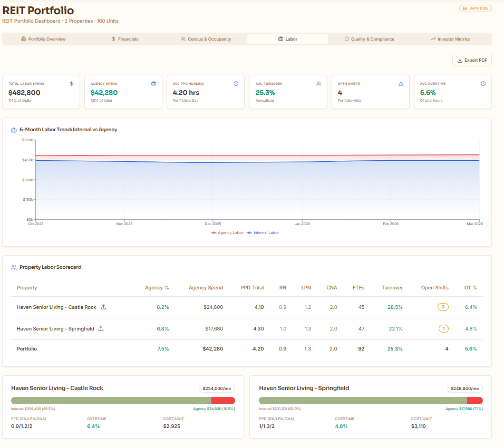Click the briefcase icon in Agency Spend card
The width and height of the screenshot is (504, 448).
[154, 83]
